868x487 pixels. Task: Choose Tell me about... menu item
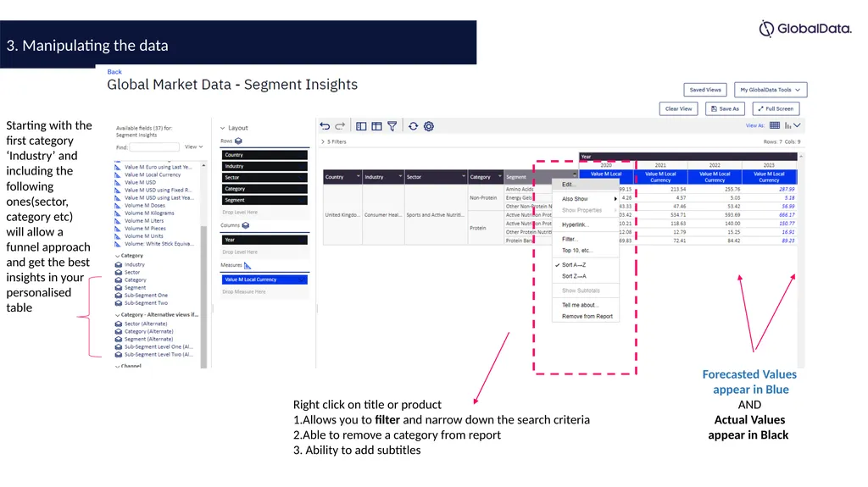(x=585, y=305)
